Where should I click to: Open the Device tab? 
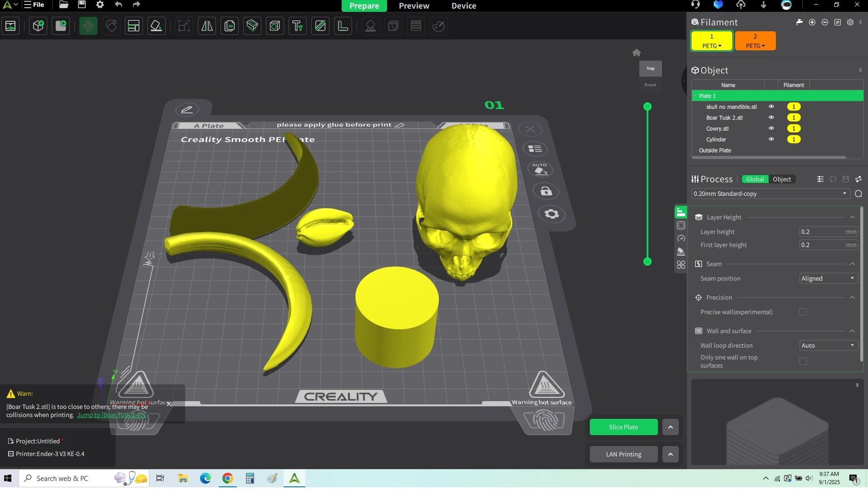463,6
